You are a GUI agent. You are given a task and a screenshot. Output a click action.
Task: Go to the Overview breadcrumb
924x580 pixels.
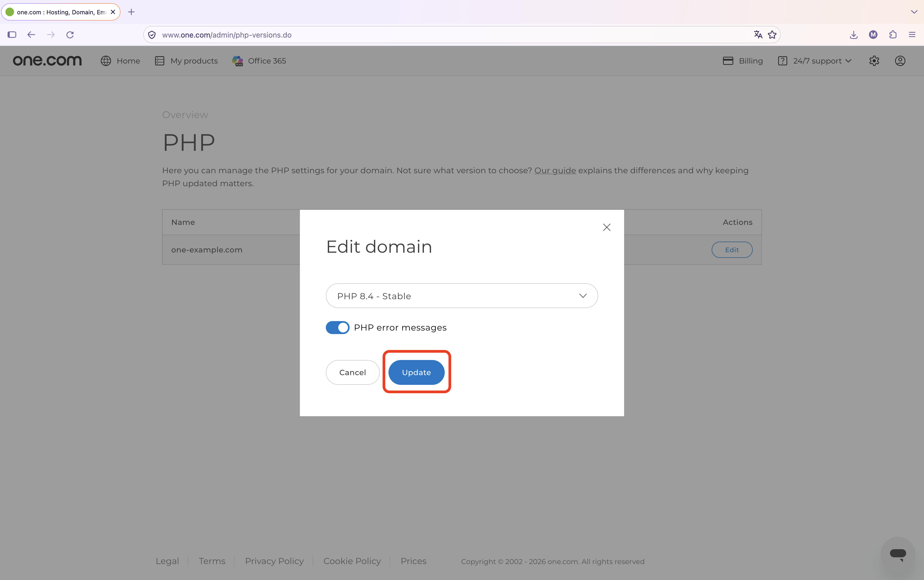click(x=185, y=115)
